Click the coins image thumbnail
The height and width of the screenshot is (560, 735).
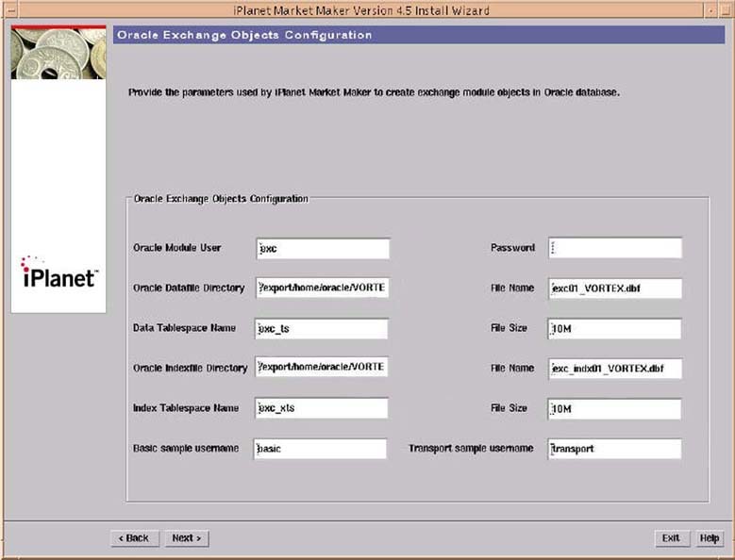58,52
